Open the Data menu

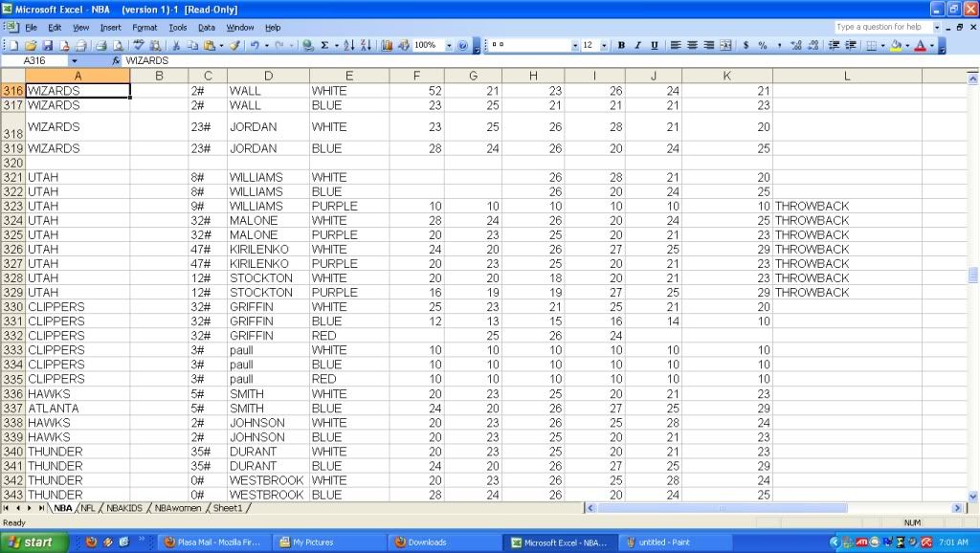click(x=207, y=28)
